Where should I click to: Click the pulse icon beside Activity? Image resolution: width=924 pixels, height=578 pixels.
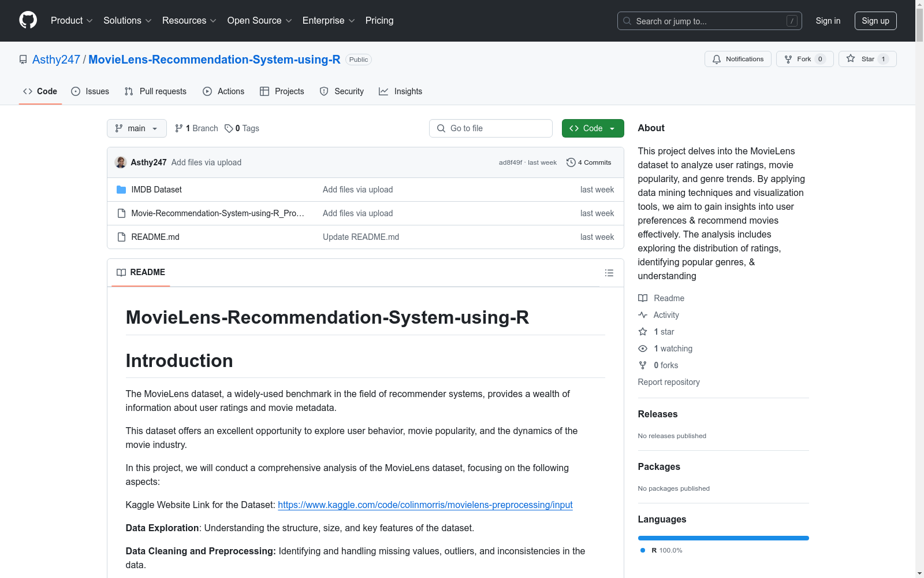(x=643, y=315)
